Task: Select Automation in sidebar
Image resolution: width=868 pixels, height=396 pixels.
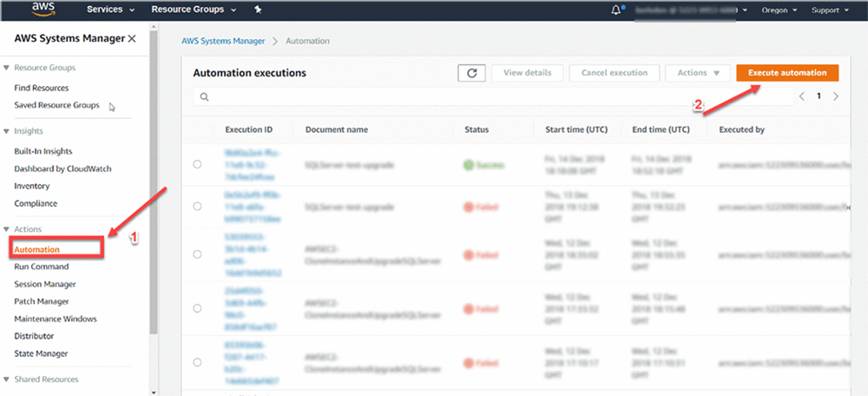Action: pyautogui.click(x=36, y=249)
